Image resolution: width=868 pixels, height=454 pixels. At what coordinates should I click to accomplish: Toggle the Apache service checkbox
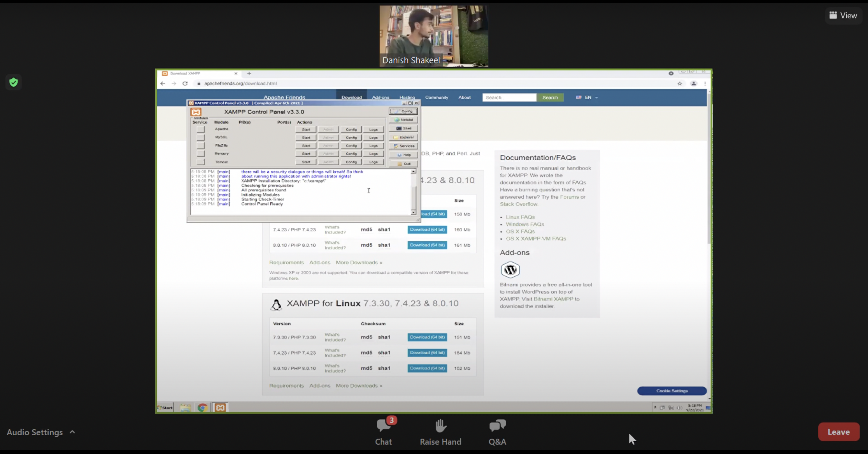coord(200,129)
